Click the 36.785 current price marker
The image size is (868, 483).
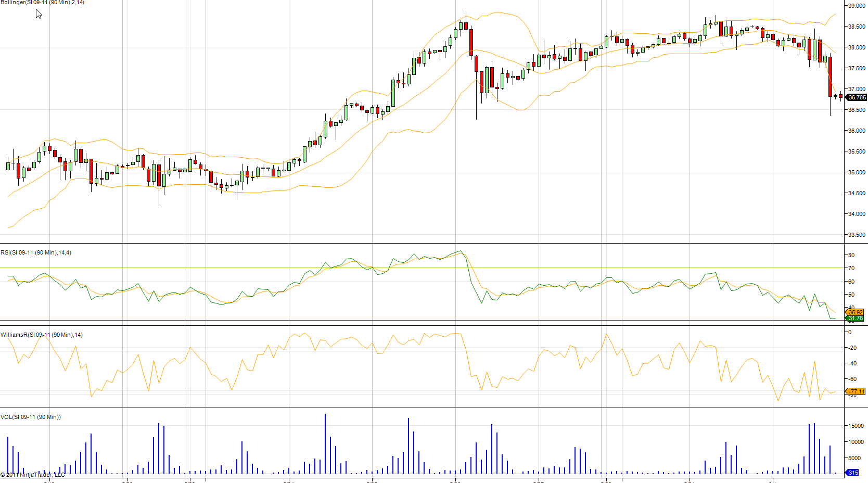(857, 97)
